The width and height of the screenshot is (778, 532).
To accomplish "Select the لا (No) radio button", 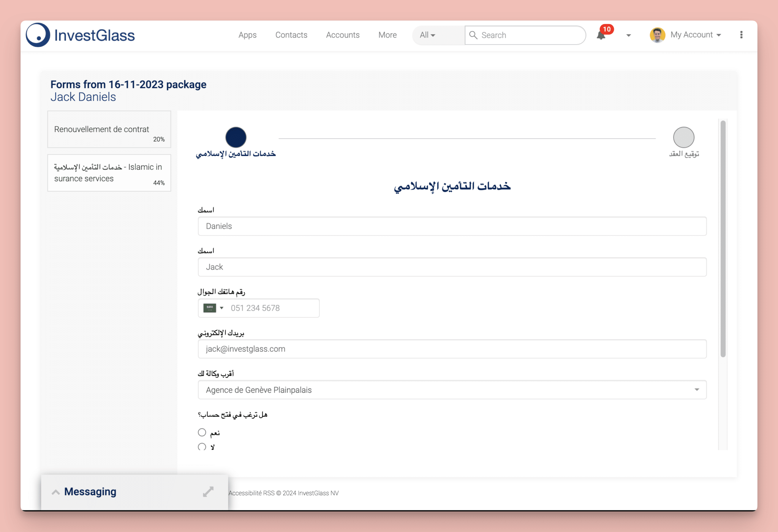I will point(201,446).
